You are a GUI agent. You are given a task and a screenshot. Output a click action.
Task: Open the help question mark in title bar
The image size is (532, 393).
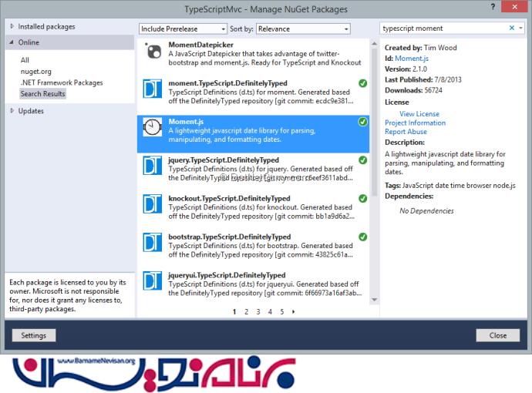point(493,6)
